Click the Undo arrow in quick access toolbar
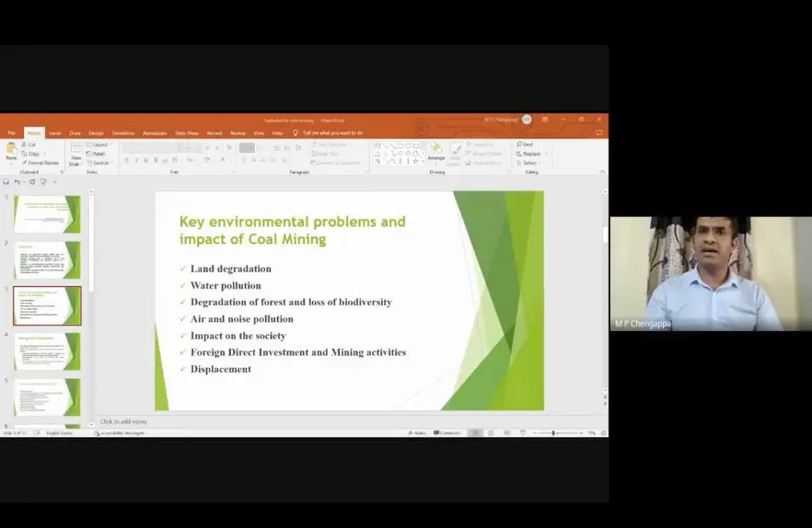This screenshot has width=812, height=528. pyautogui.click(x=17, y=182)
